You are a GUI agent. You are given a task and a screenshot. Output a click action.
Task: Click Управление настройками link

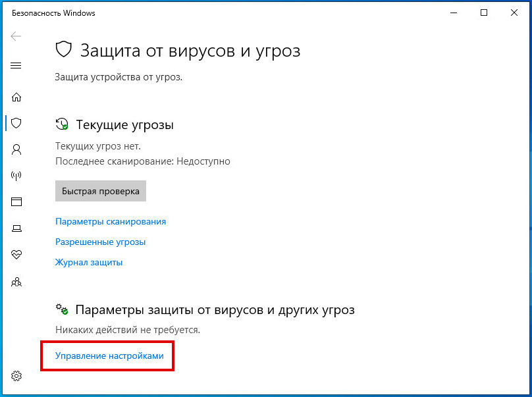tap(109, 356)
